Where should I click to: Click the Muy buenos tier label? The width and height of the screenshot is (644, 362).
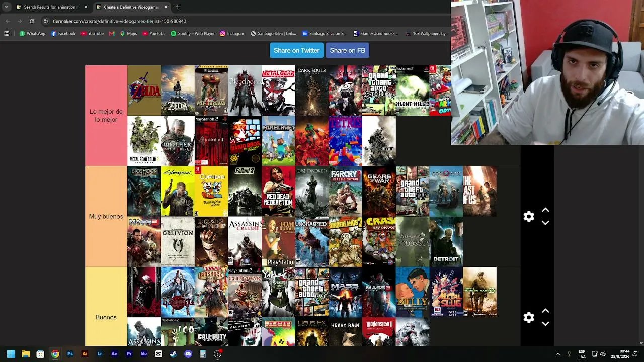tap(106, 216)
